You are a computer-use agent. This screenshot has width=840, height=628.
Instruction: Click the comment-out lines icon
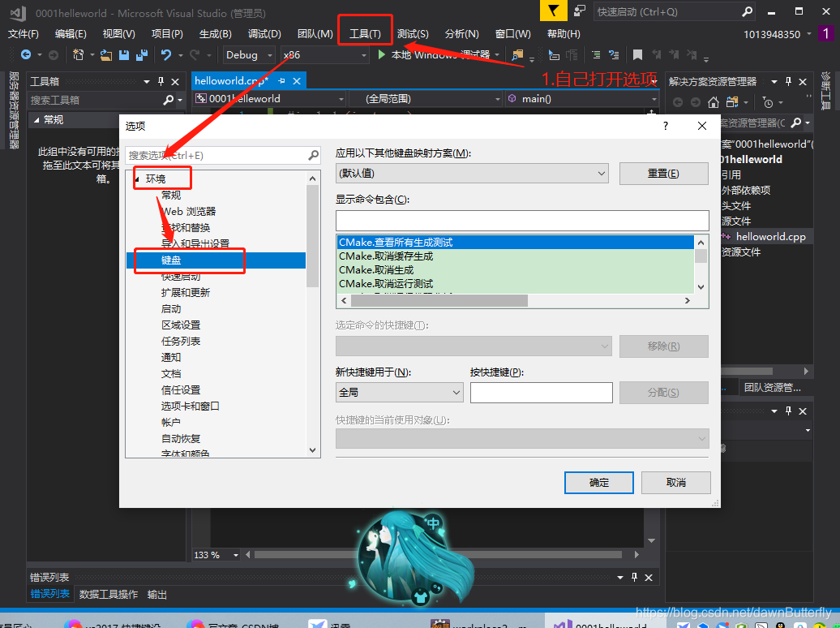tap(596, 54)
